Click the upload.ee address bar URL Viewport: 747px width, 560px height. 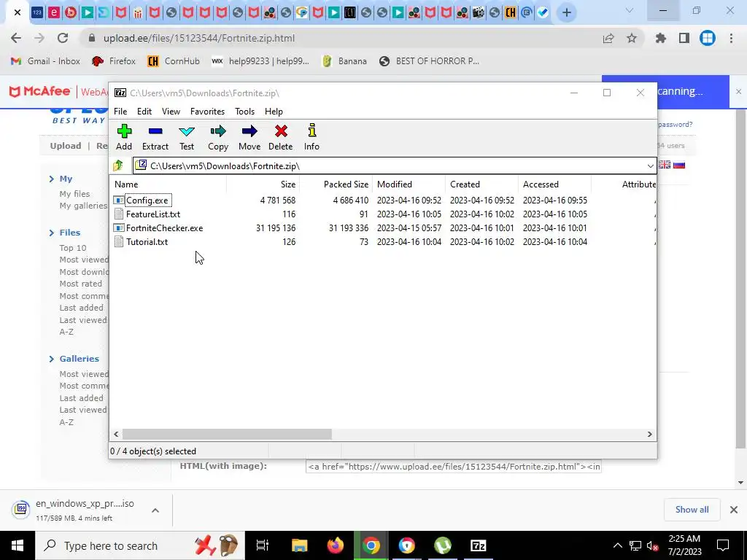tap(199, 38)
